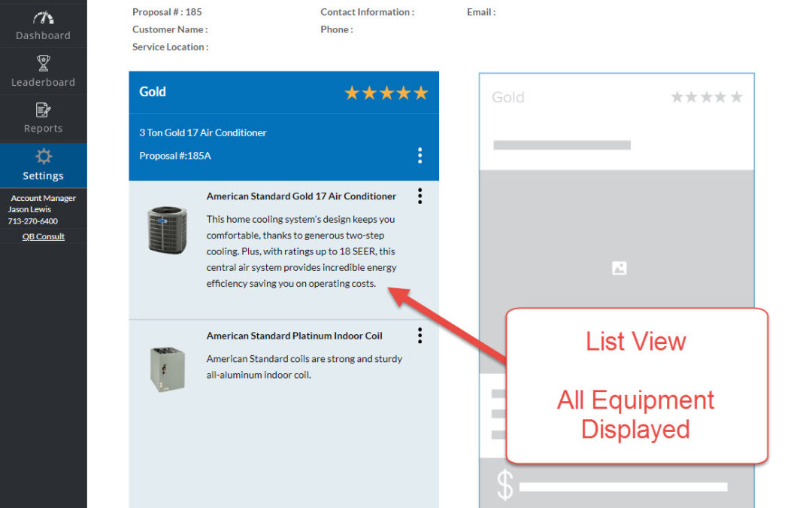Open kebab menu beside Proposal #:185A
This screenshot has height=508, width=812.
click(420, 156)
